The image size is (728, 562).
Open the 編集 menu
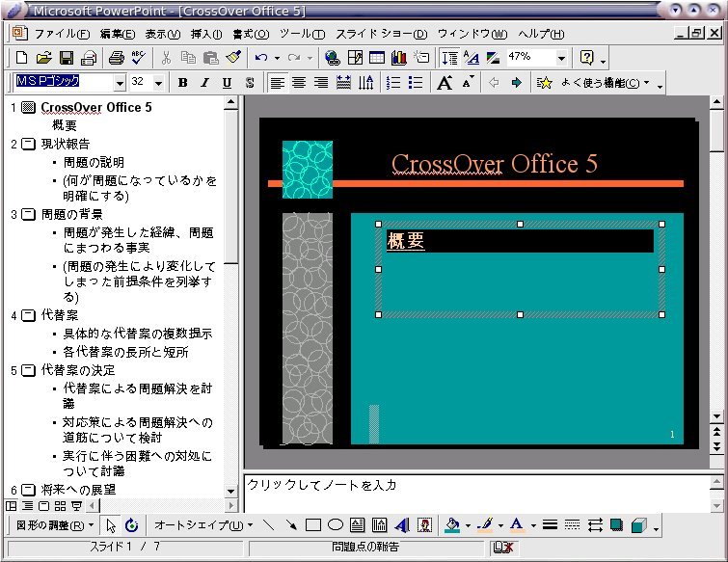pos(118,34)
